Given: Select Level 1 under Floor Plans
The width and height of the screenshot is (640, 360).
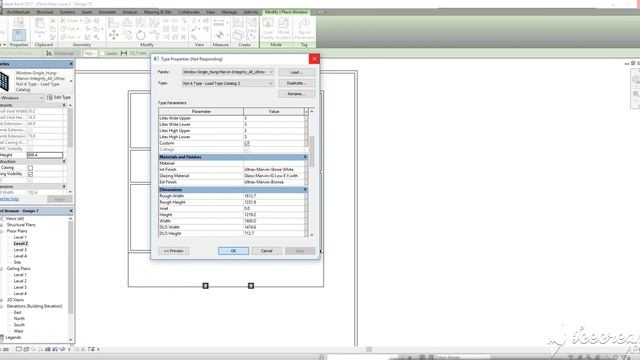Looking at the screenshot, I should click(20, 237).
